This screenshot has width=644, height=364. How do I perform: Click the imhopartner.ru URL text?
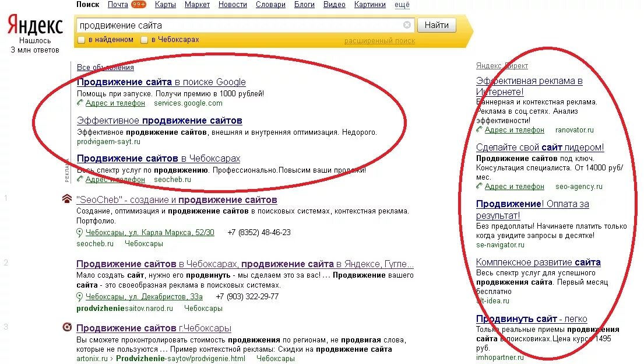pyautogui.click(x=500, y=358)
